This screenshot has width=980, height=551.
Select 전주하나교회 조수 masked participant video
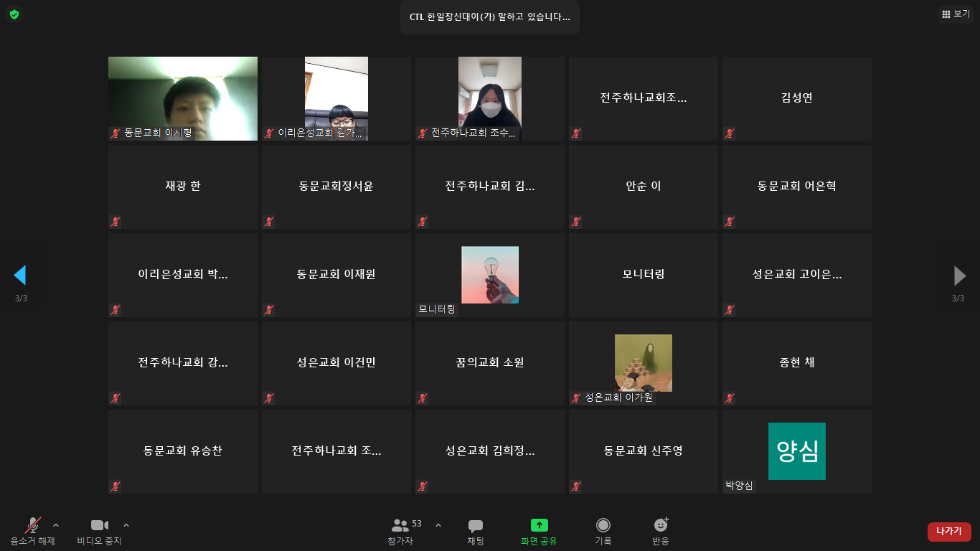click(490, 98)
